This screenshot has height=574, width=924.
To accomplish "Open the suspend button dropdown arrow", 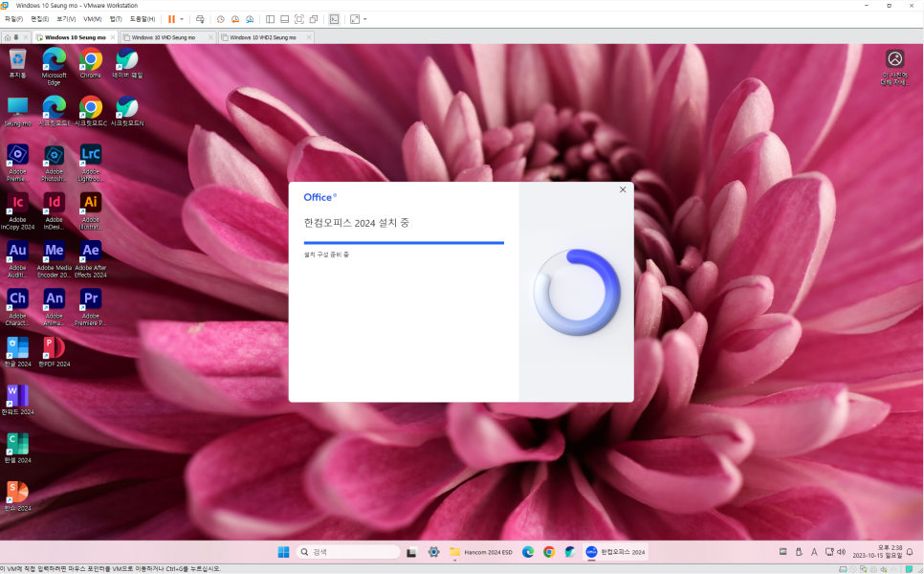I will pos(182,18).
